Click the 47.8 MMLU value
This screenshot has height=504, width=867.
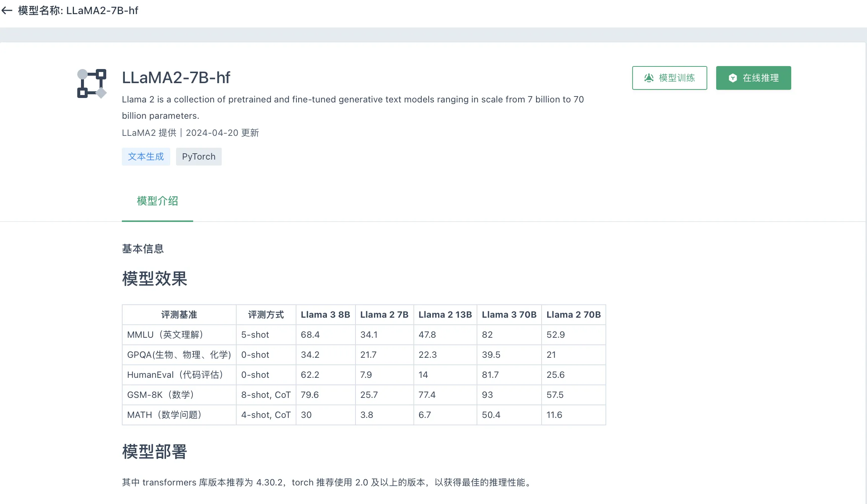pyautogui.click(x=427, y=335)
